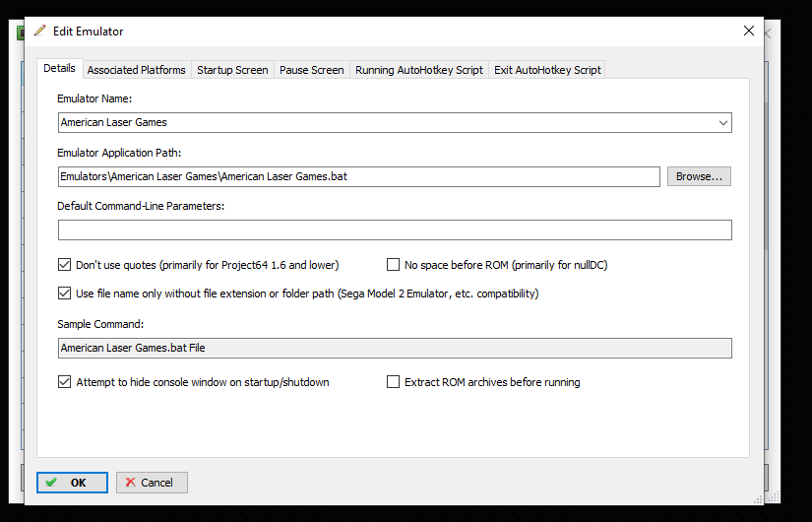Enable the Extract ROM archives before running checkbox
The height and width of the screenshot is (522, 812).
(x=393, y=382)
